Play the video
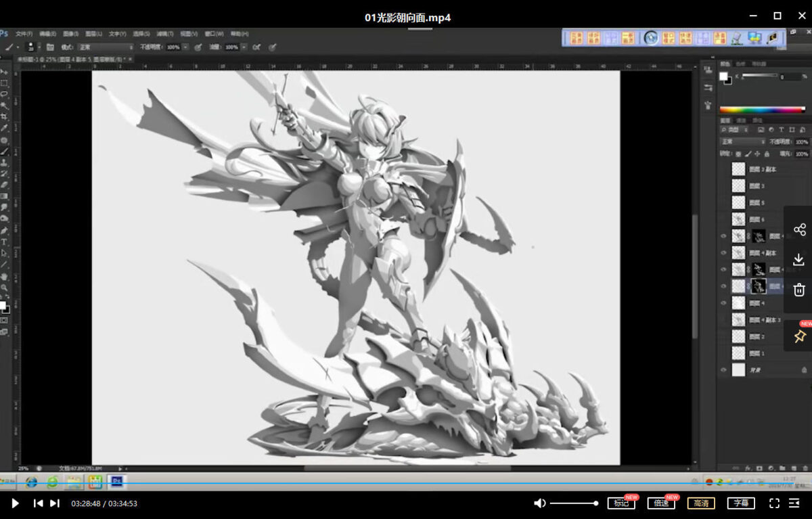This screenshot has width=812, height=519. [x=16, y=503]
